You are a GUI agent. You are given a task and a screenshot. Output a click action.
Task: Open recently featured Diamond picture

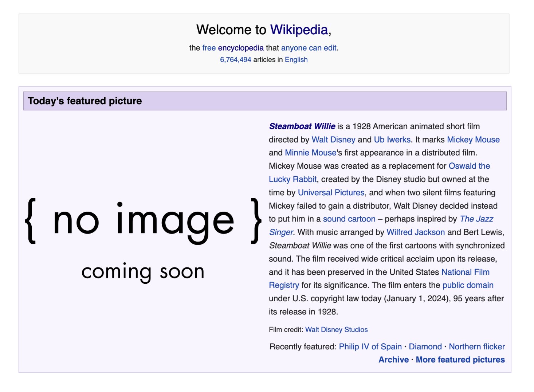pyautogui.click(x=425, y=346)
